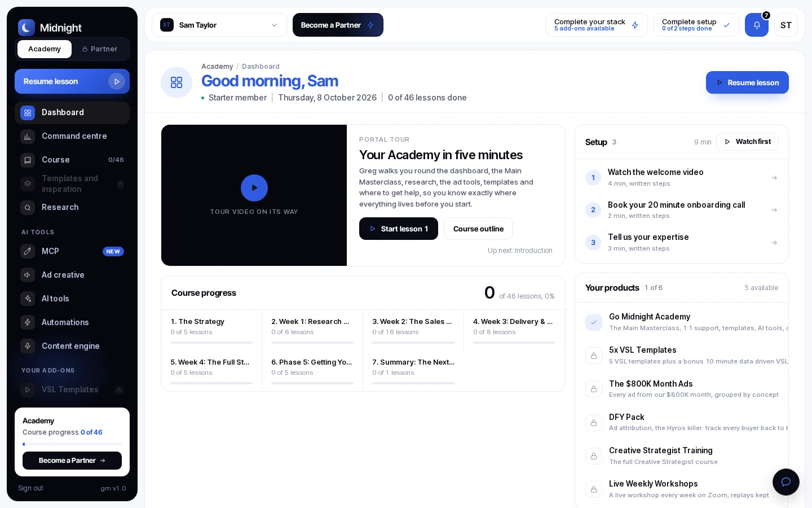The image size is (812, 508).
Task: Open Automations in the sidebar
Action: 72,322
